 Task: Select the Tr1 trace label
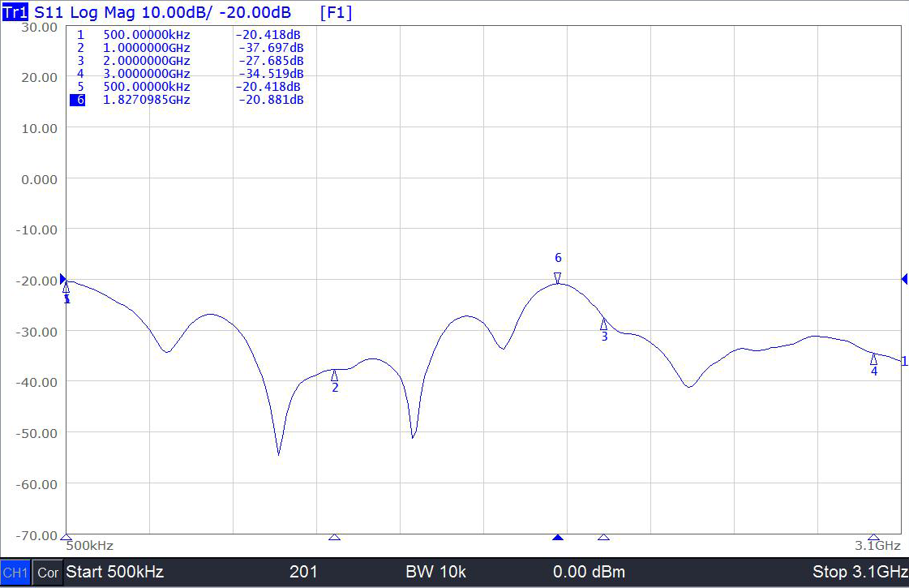(15, 13)
